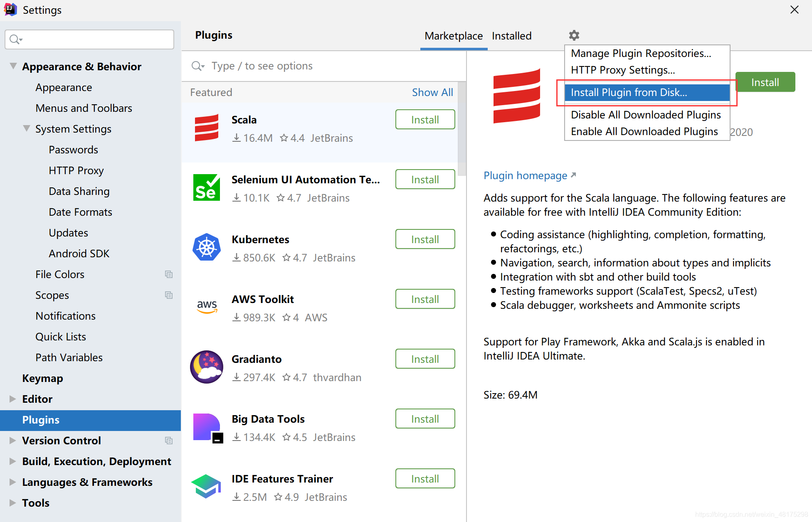Open Passwords settings
This screenshot has height=522, width=812.
tap(73, 150)
